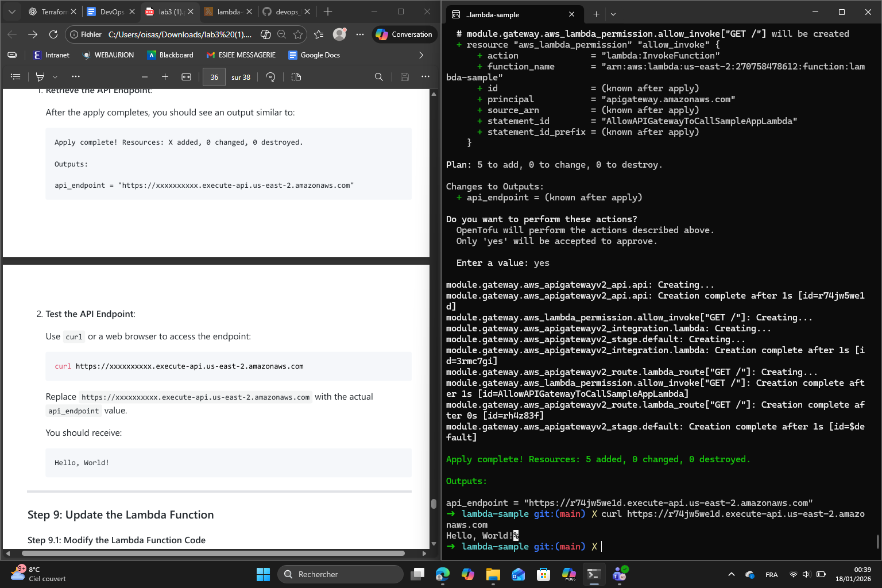Star the current page as a favorite
Viewport: 882px width, 588px height.
299,34
